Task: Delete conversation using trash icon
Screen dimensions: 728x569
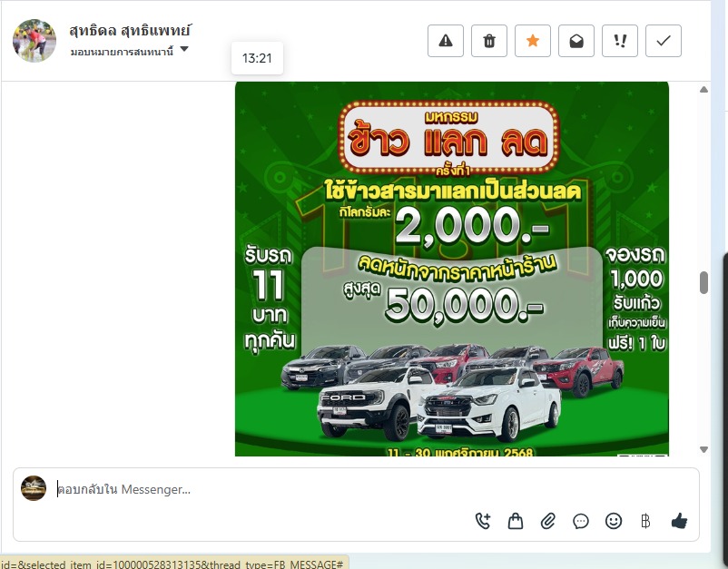Action: click(x=489, y=41)
